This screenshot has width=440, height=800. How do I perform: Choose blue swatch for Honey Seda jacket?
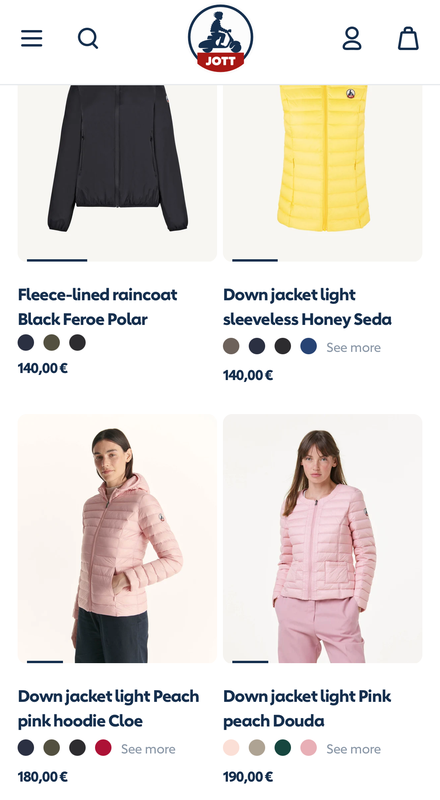coord(308,346)
